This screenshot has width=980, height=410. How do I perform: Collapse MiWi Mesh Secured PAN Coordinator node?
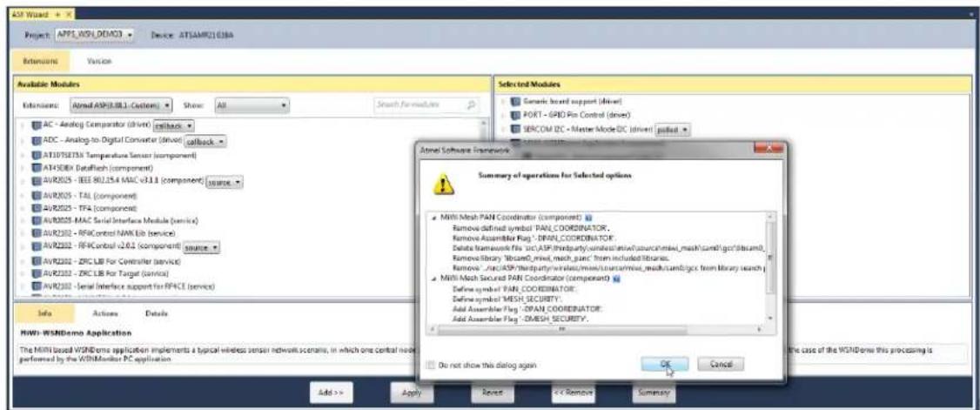[x=434, y=279]
